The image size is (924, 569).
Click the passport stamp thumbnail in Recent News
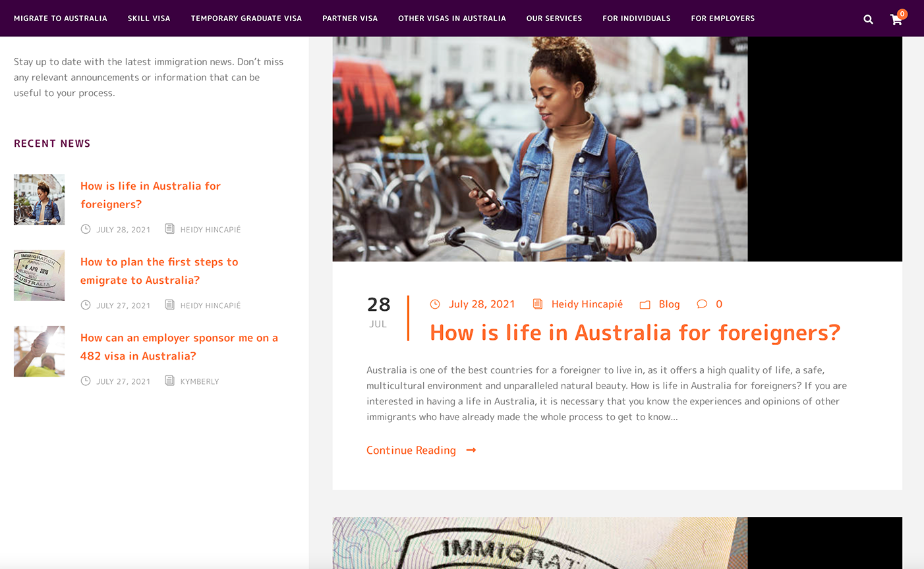[40, 275]
